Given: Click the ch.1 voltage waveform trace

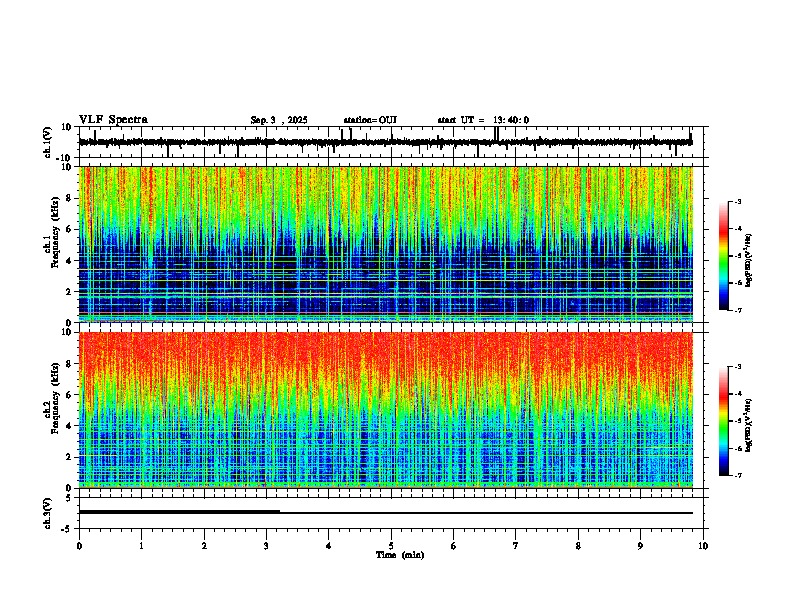Looking at the screenshot, I should [386, 142].
